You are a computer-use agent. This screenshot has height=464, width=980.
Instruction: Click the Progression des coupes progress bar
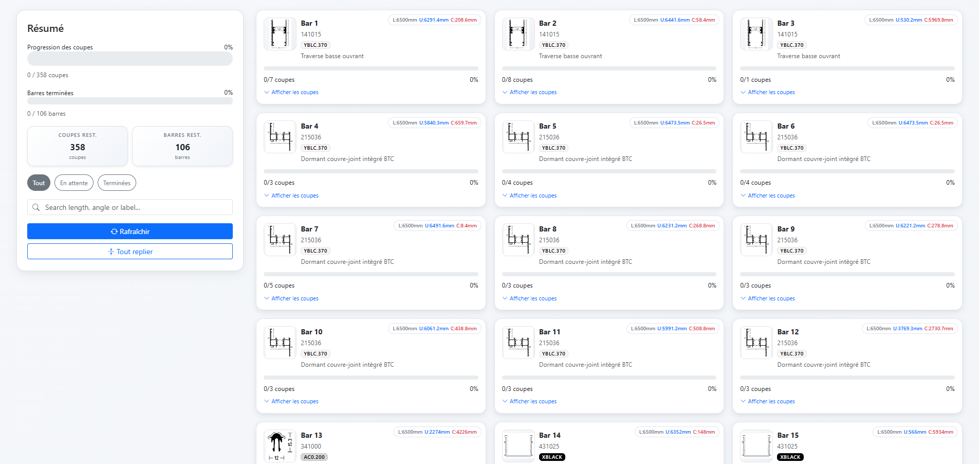(x=130, y=59)
